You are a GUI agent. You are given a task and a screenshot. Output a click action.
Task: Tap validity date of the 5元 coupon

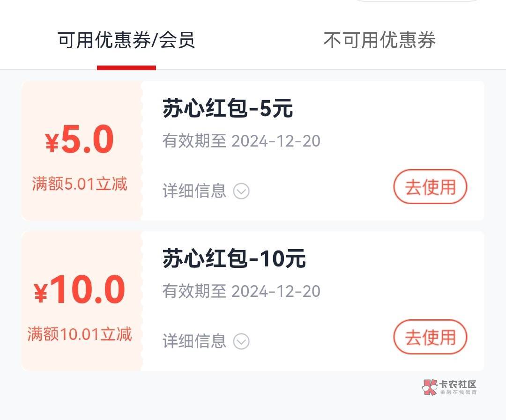click(241, 141)
